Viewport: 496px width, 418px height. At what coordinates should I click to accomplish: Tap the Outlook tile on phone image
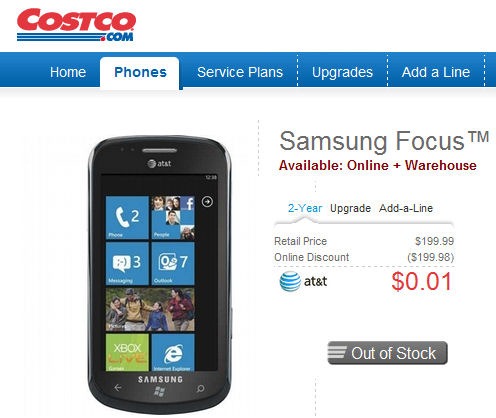pyautogui.click(x=173, y=264)
